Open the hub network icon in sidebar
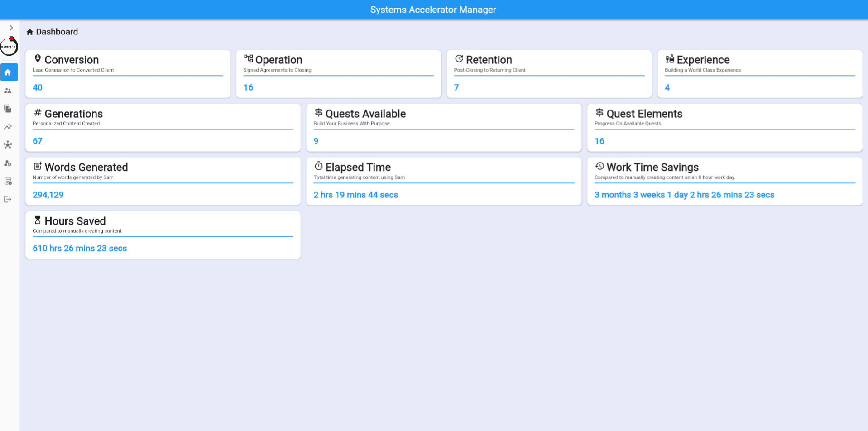The width and height of the screenshot is (868, 431). [8, 145]
